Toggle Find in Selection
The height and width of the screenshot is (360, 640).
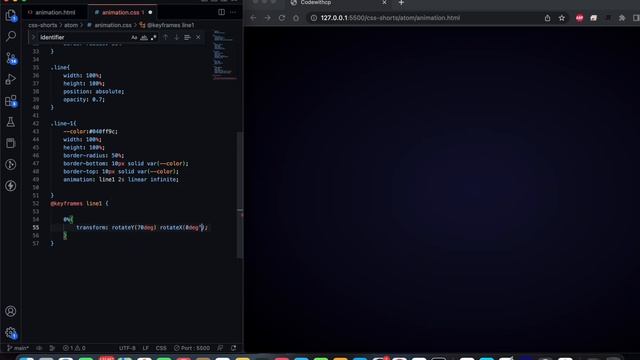click(187, 37)
